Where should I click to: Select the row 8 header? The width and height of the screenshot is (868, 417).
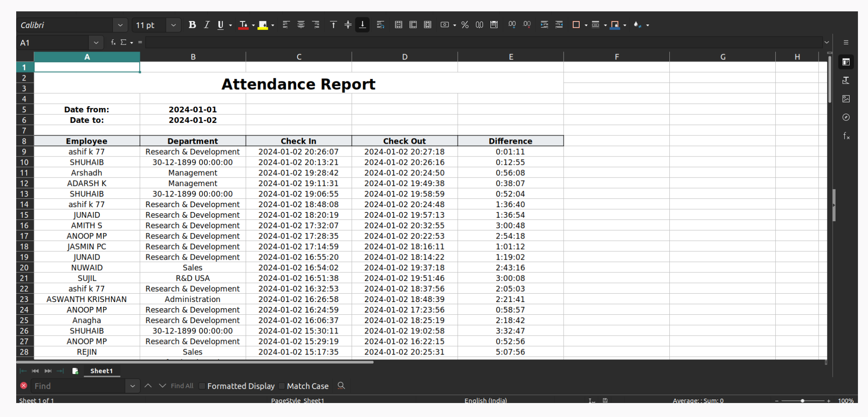(24, 141)
